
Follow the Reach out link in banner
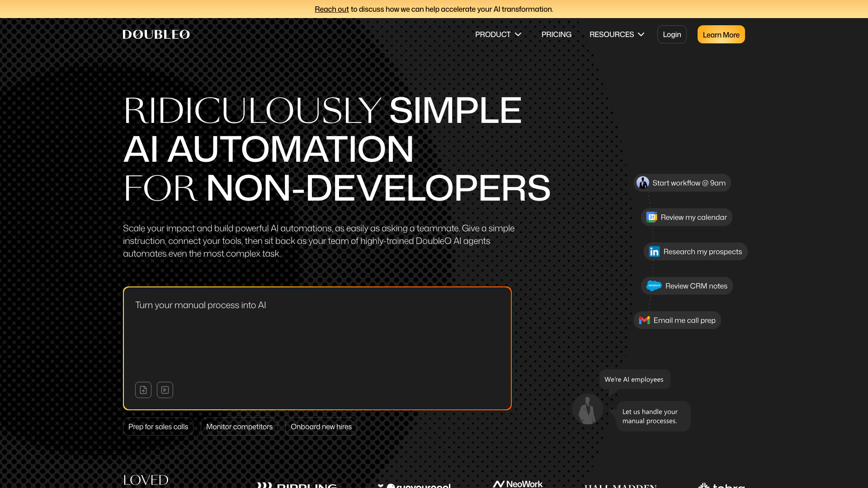[331, 9]
